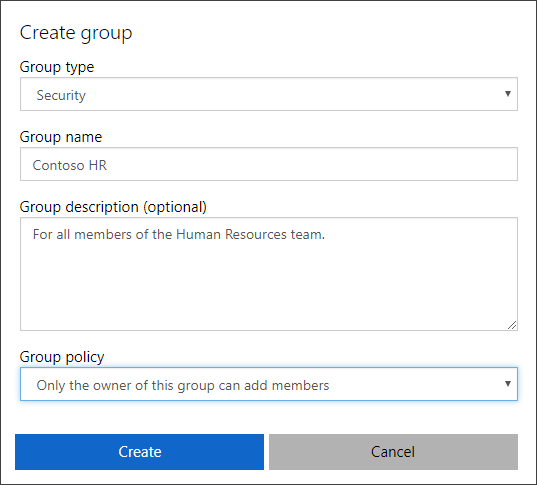Image resolution: width=537 pixels, height=485 pixels.
Task: Click the 'Group type' label
Action: (x=57, y=67)
